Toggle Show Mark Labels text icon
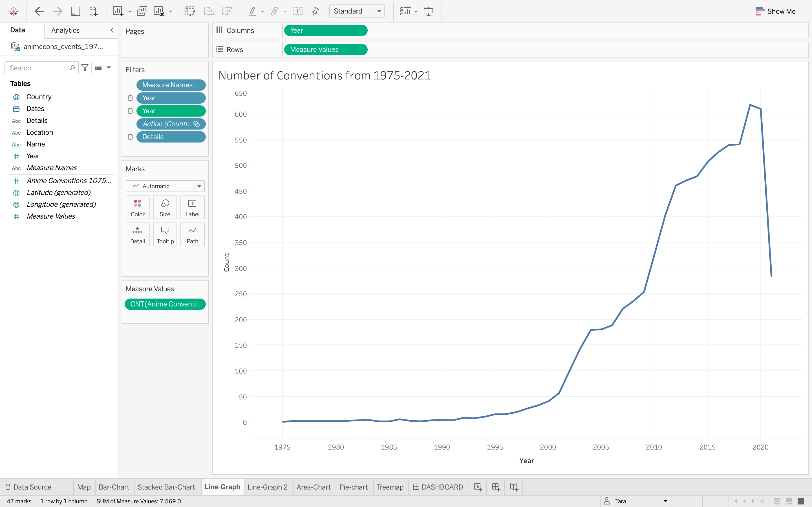This screenshot has height=507, width=812. (297, 11)
